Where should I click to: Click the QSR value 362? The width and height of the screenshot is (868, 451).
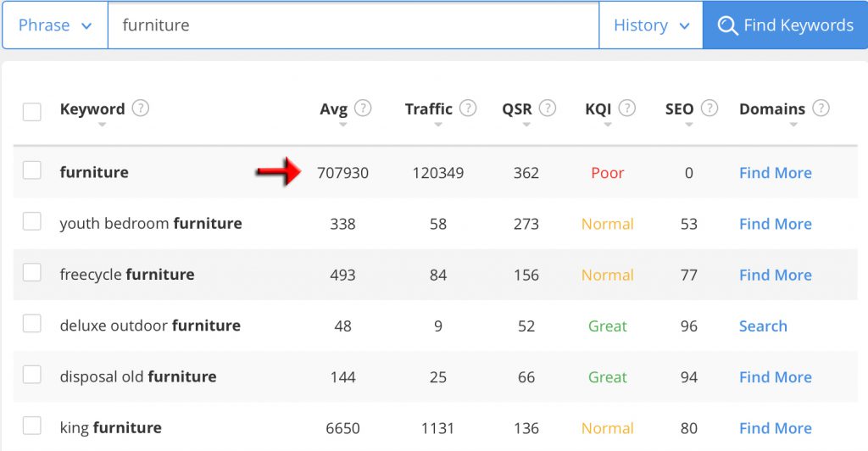tap(526, 173)
